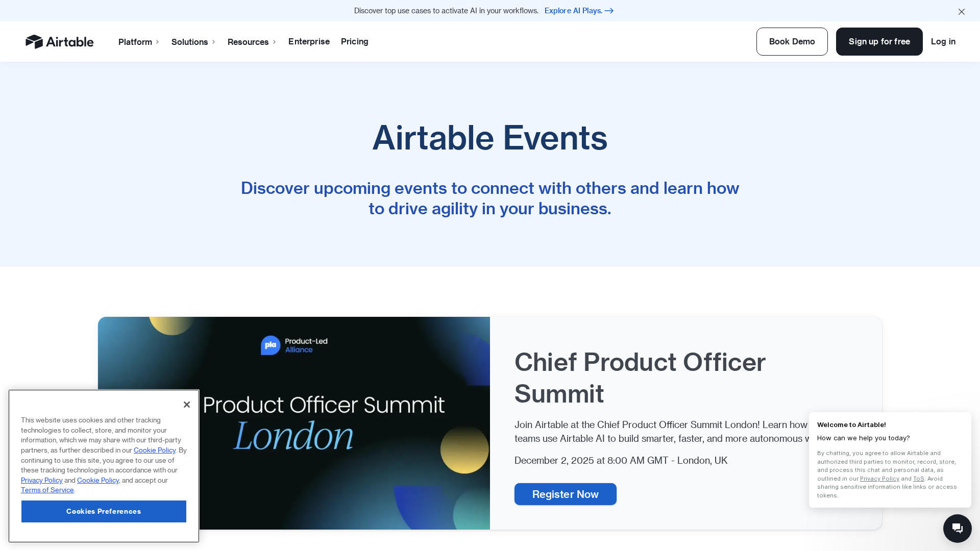Open the Enterprise page

click(309, 41)
